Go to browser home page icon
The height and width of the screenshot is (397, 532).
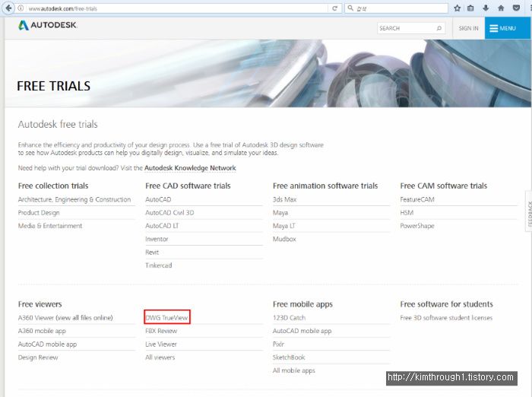(x=501, y=8)
